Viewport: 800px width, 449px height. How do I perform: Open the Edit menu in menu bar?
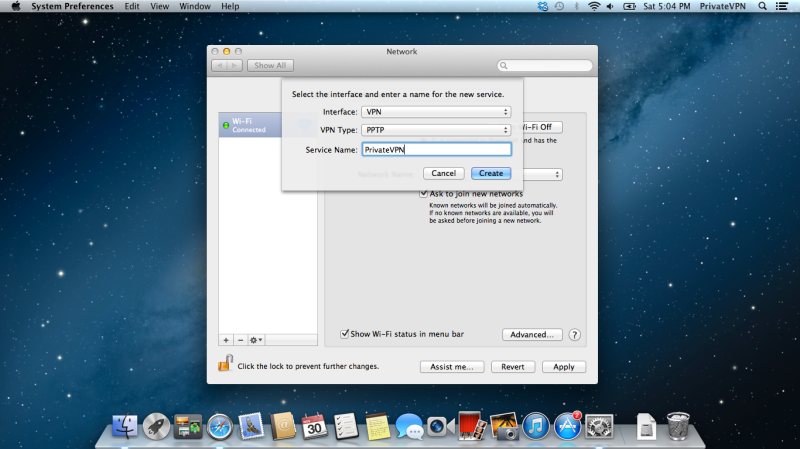tap(132, 6)
